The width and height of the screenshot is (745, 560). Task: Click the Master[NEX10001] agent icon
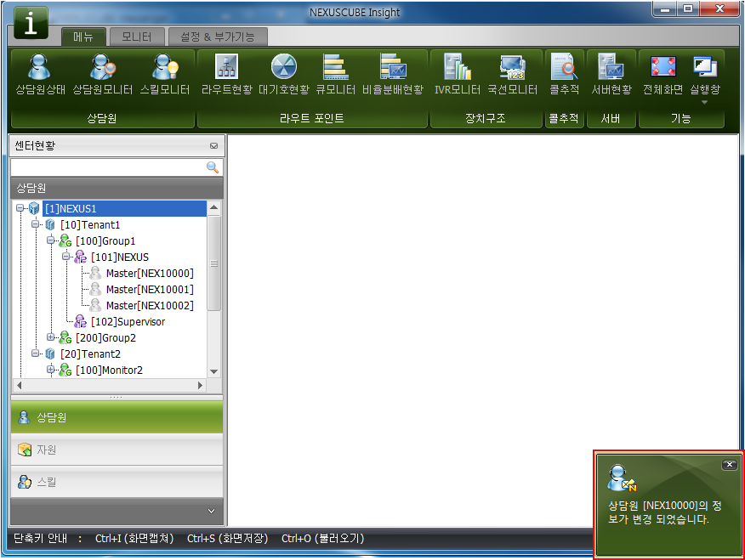tap(95, 289)
